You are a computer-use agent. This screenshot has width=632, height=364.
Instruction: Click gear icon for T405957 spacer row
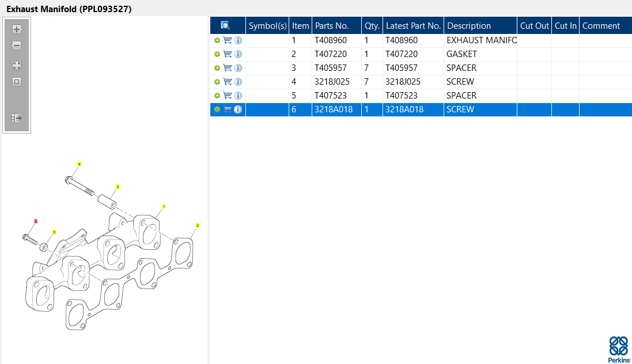[217, 68]
